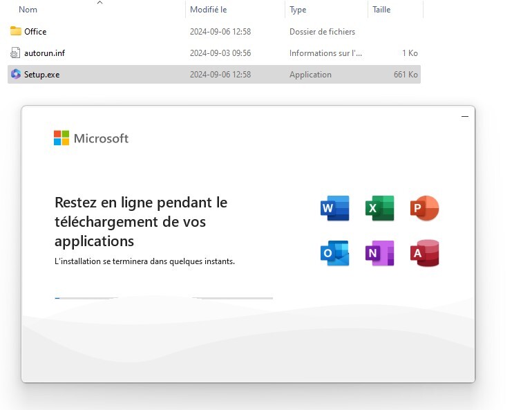
Task: Sort files by the Nom column
Action: pos(28,10)
